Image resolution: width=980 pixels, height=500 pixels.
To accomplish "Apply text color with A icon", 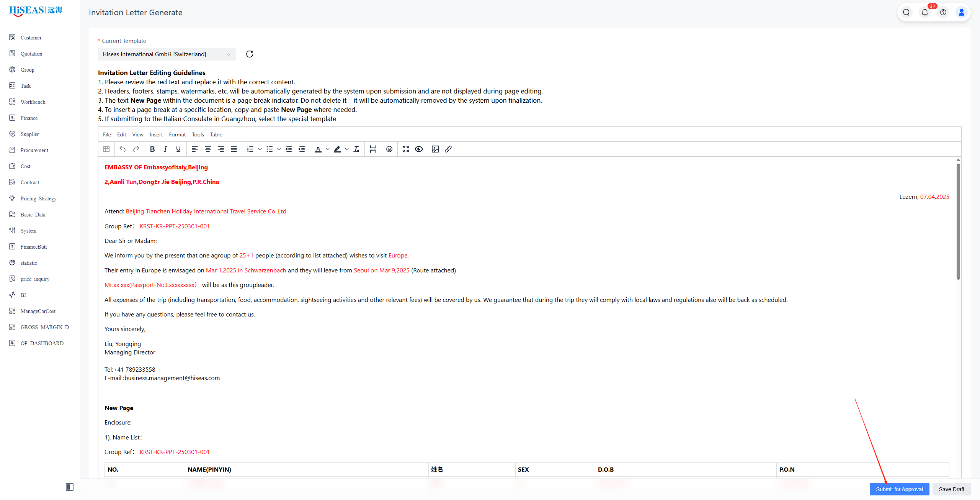I will 318,149.
